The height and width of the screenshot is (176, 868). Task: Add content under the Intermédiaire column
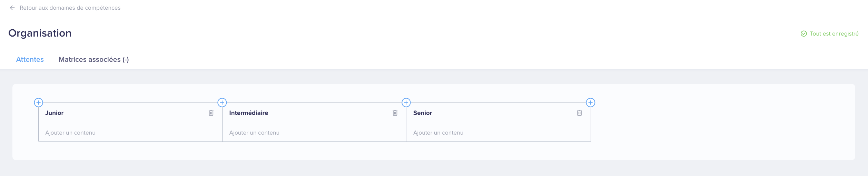tap(314, 133)
